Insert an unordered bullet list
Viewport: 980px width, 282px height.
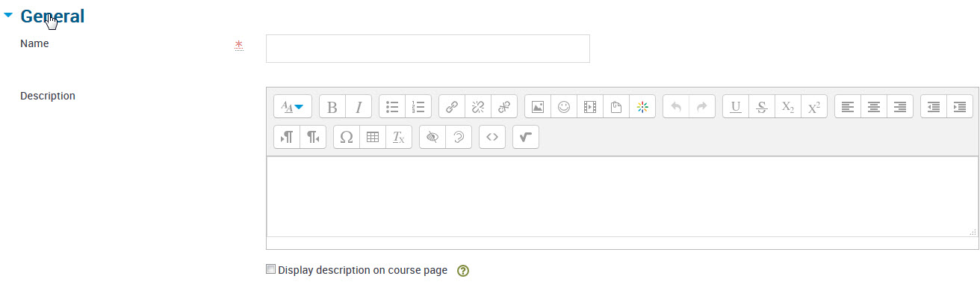pyautogui.click(x=392, y=107)
